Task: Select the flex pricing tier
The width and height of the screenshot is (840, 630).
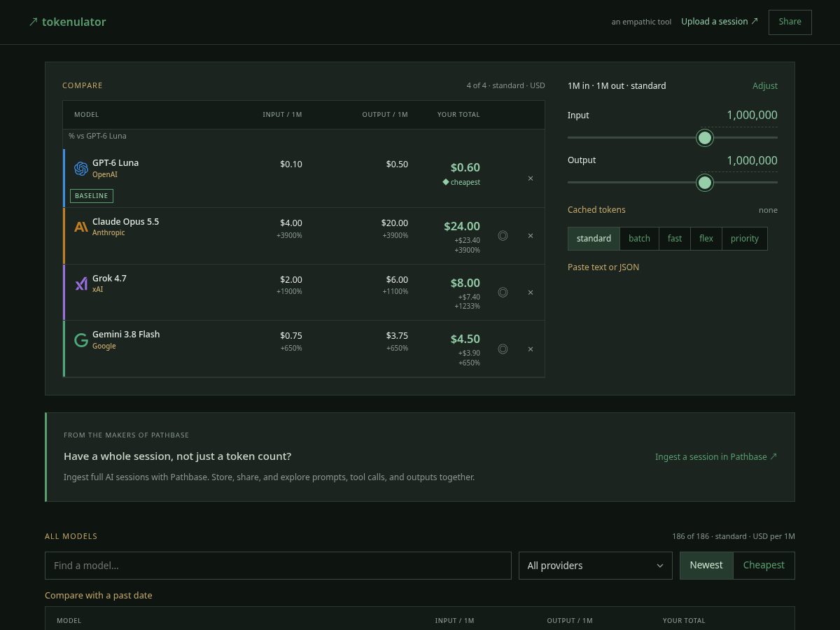Action: (706, 239)
